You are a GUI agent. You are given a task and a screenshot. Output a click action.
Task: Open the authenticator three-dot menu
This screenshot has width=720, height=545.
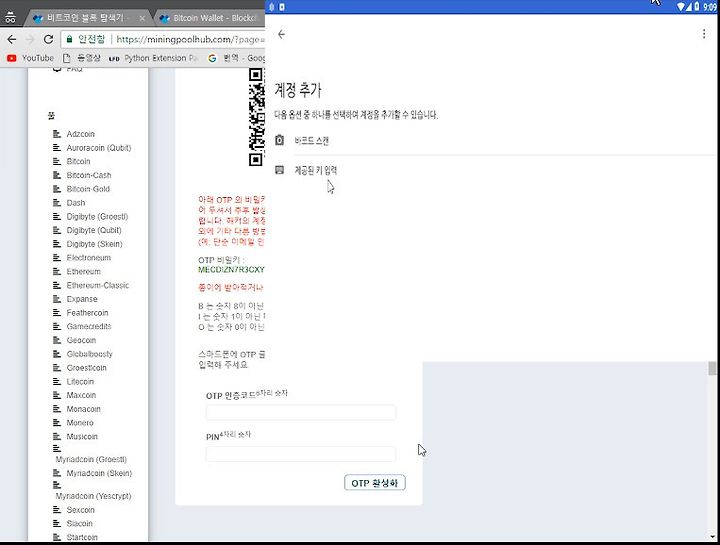click(704, 34)
